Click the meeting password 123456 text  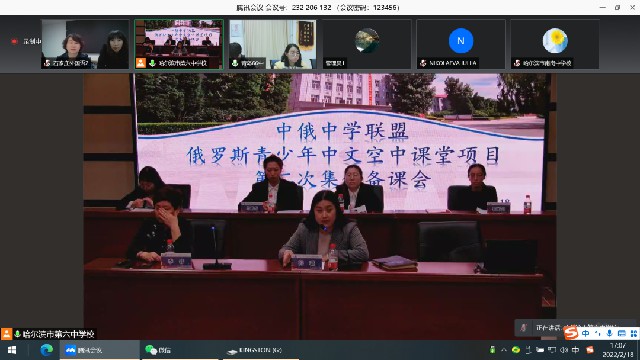pyautogui.click(x=386, y=7)
